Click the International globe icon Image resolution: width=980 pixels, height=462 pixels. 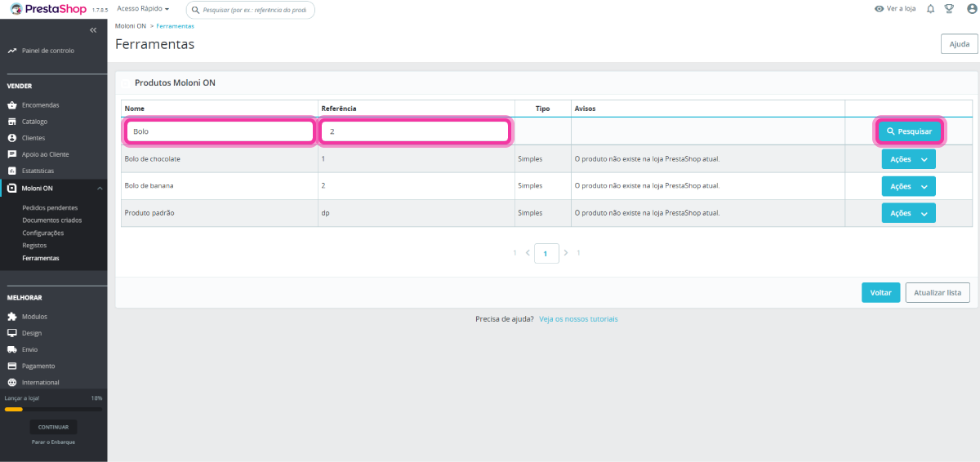click(12, 382)
